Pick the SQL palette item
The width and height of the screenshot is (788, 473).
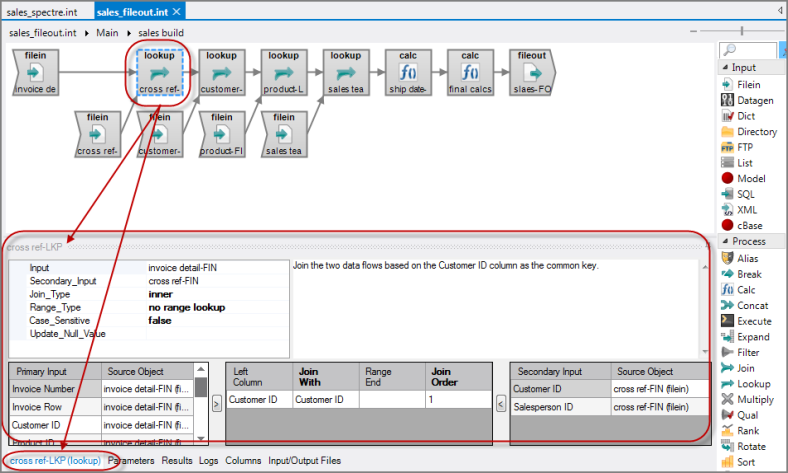(738, 194)
